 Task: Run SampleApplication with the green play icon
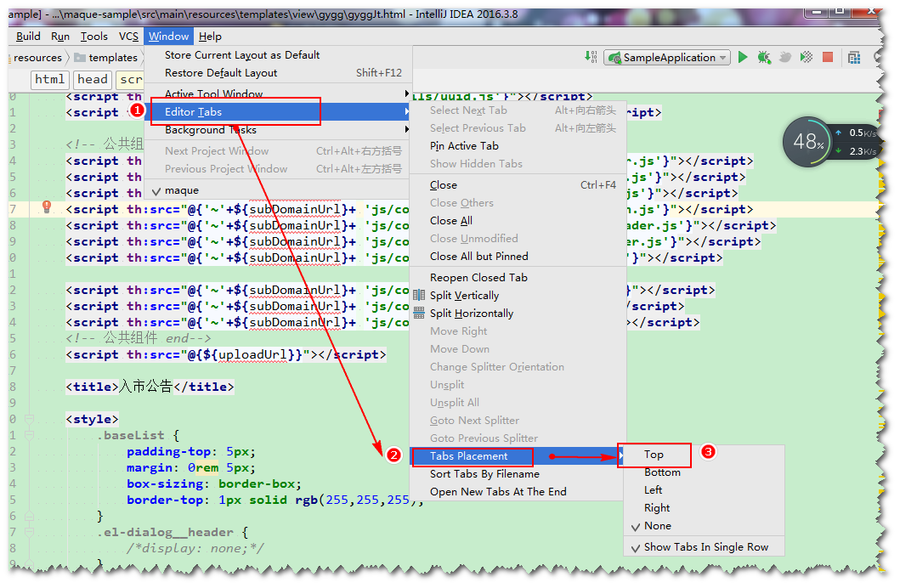tap(743, 57)
